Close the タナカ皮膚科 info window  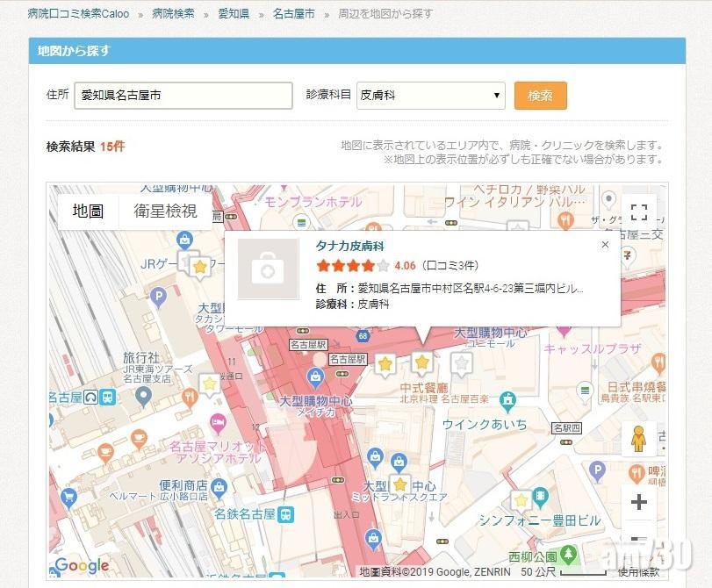coord(605,245)
